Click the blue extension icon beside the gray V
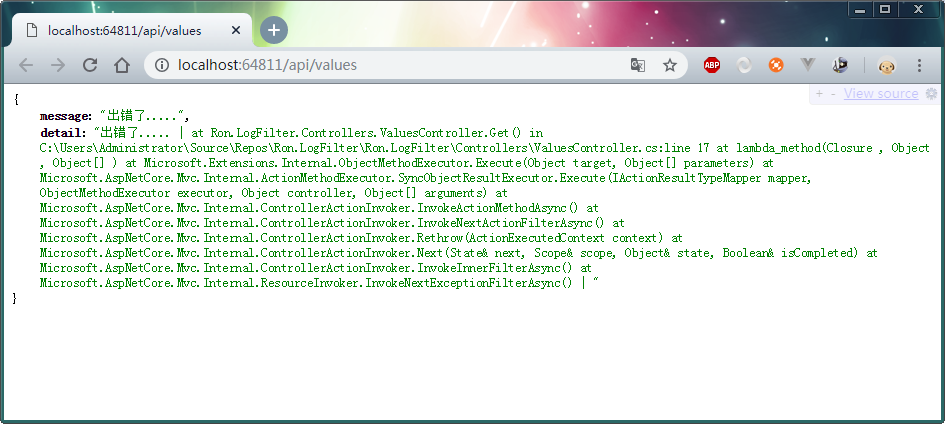 pos(840,65)
